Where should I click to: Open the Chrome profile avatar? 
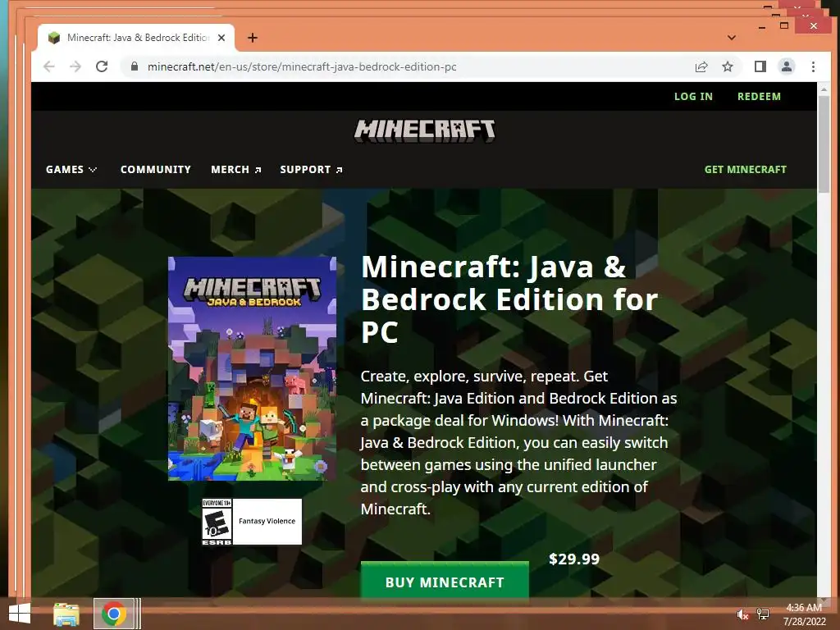(x=787, y=66)
